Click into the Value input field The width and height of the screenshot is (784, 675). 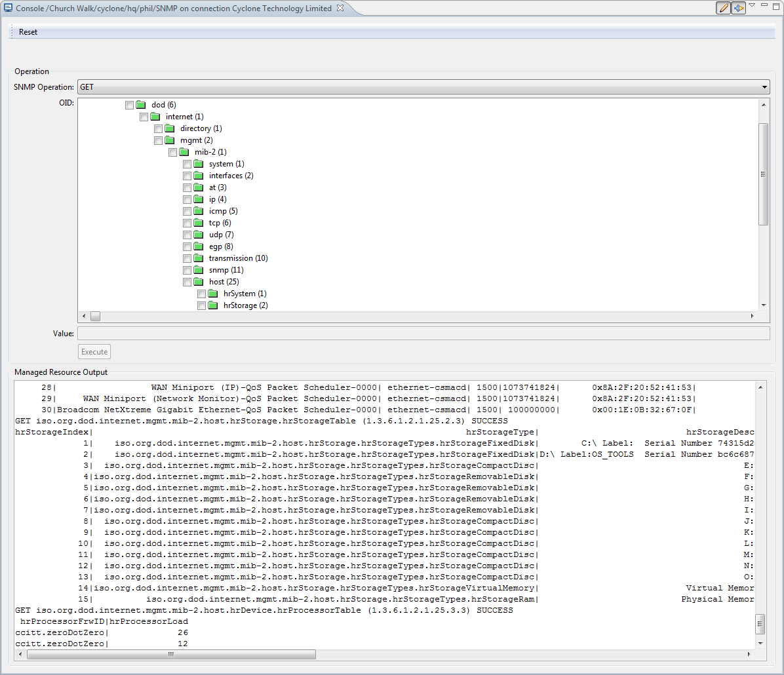(423, 334)
